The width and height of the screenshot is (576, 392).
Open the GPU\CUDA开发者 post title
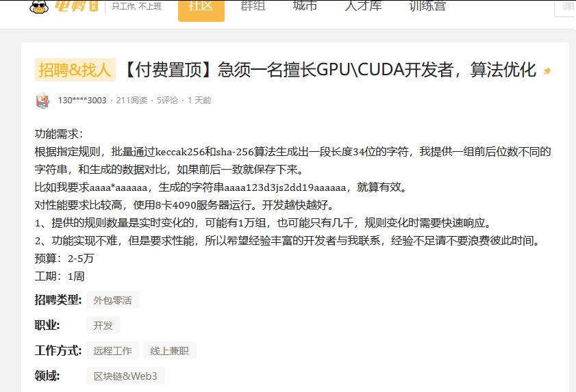[x=329, y=70]
